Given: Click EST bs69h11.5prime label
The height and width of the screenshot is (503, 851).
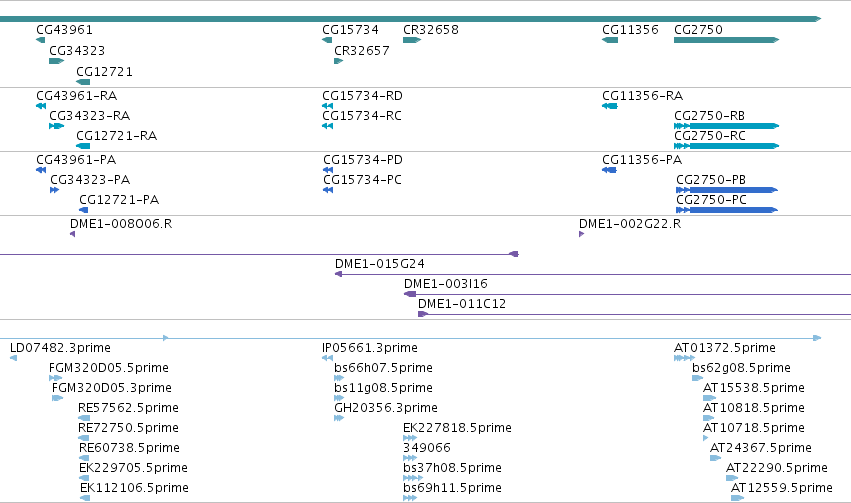Looking at the screenshot, I should click(453, 488).
